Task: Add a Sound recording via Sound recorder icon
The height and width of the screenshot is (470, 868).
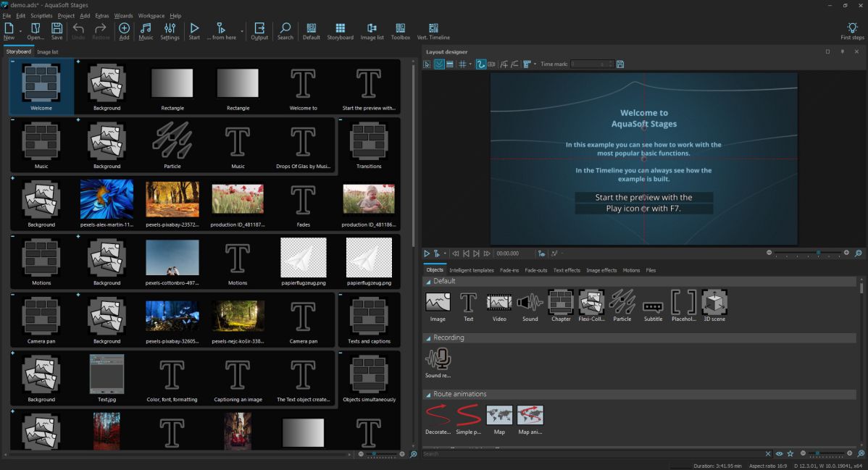Action: [x=438, y=358]
